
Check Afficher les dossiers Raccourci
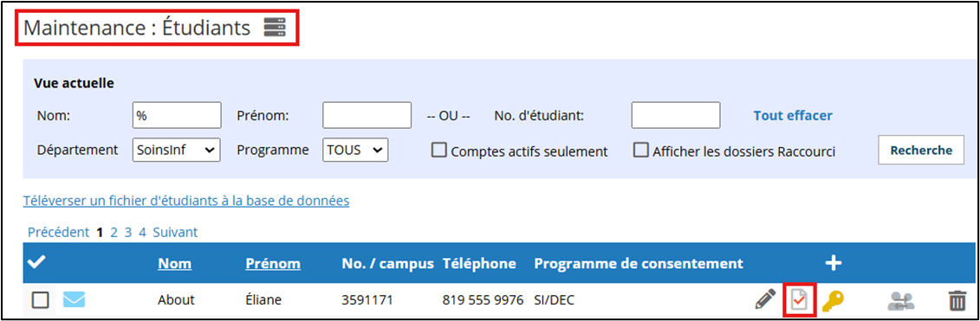click(640, 151)
